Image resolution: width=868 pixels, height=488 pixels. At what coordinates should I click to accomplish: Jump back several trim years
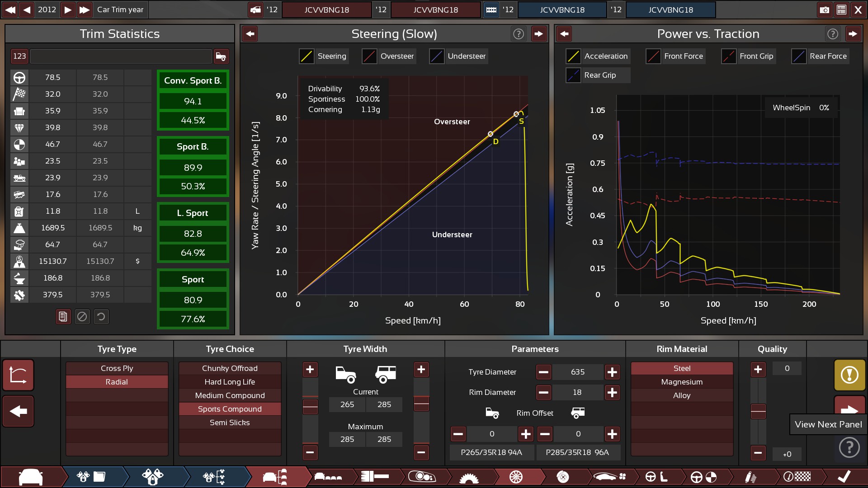point(10,9)
